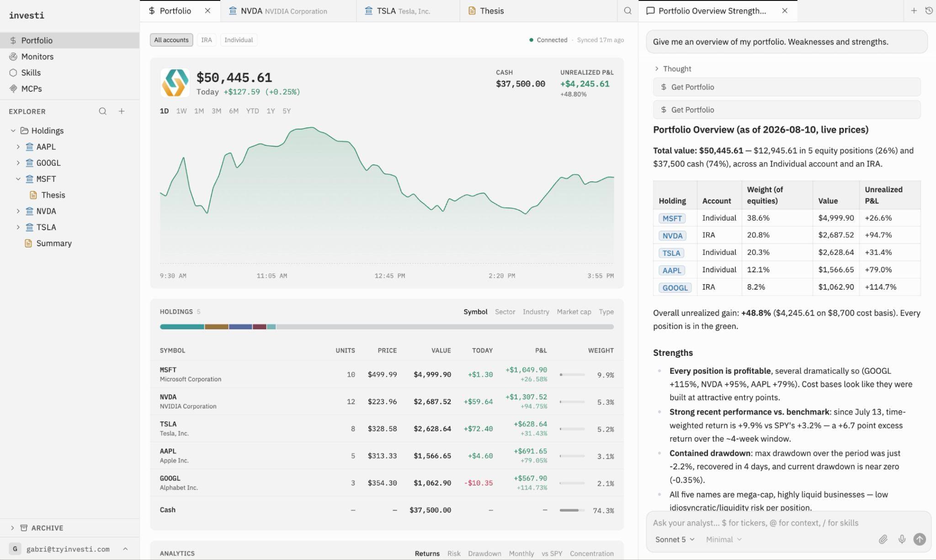Click the chat bubble icon on chat tab
Screen dimensions: 936x560
tap(650, 11)
